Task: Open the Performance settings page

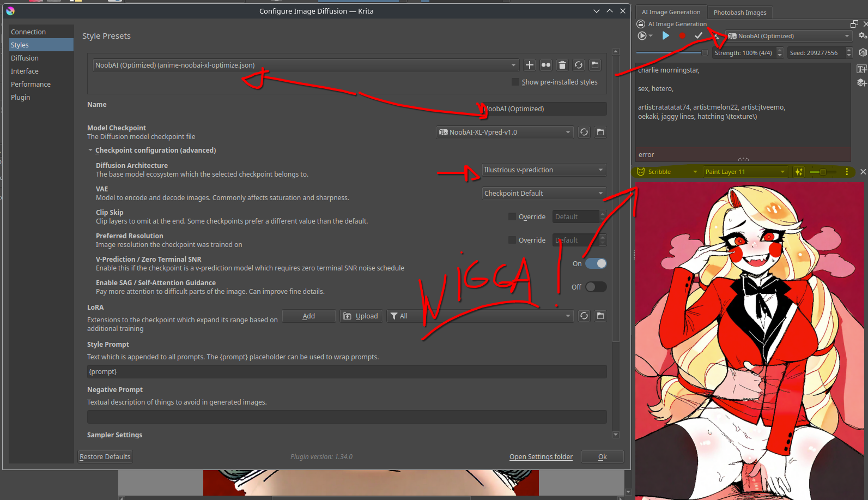Action: tap(41, 84)
